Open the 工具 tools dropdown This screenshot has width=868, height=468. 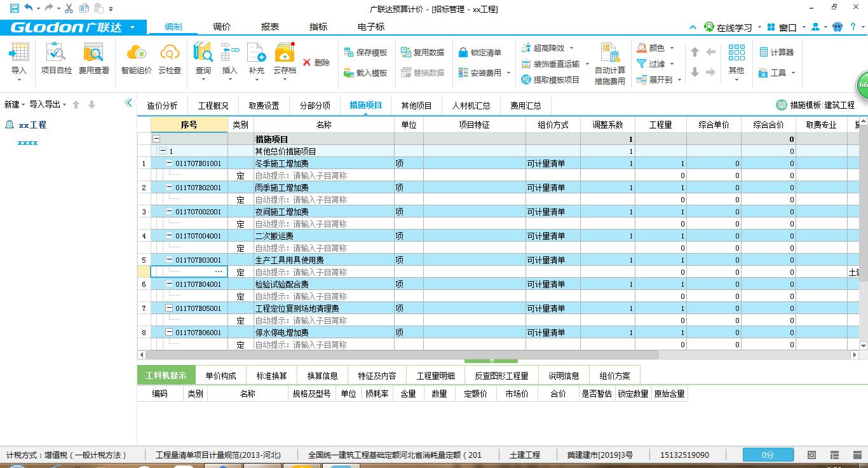point(776,72)
